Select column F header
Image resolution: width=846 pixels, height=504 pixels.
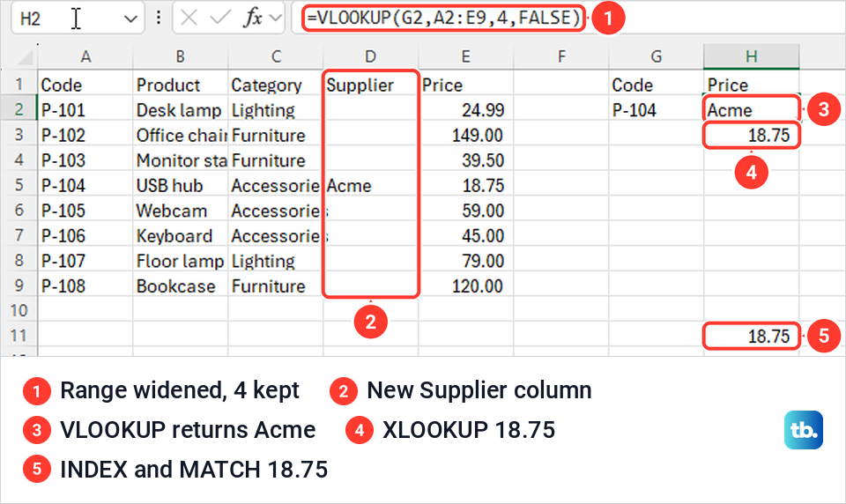coord(561,56)
